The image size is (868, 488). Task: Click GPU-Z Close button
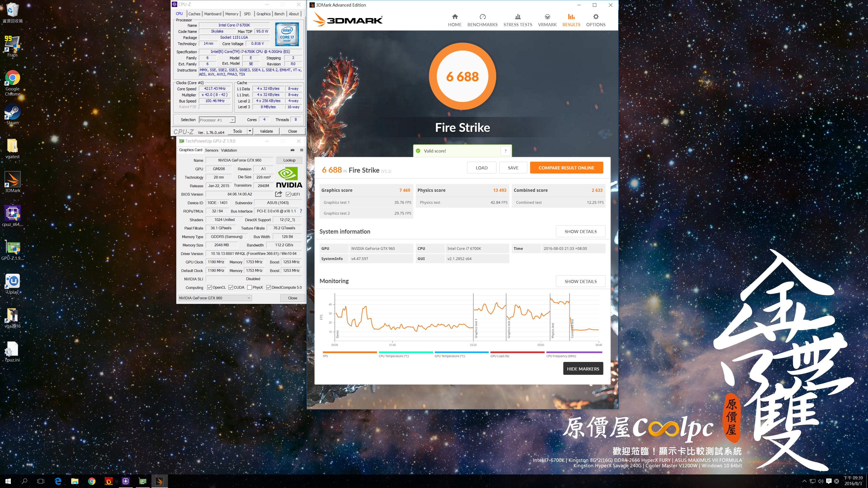[x=292, y=298]
